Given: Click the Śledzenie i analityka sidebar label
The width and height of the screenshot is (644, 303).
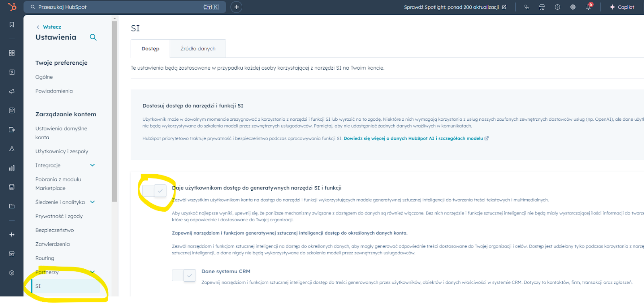Looking at the screenshot, I should point(60,202).
